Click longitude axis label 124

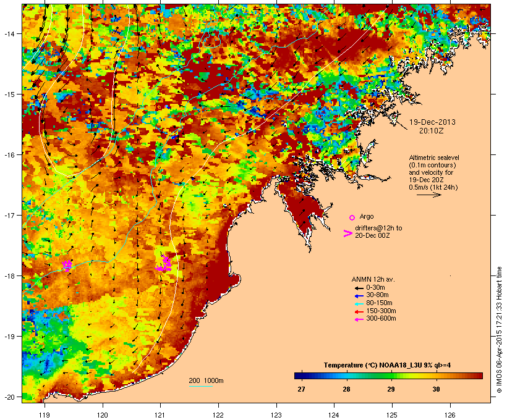pos(334,415)
